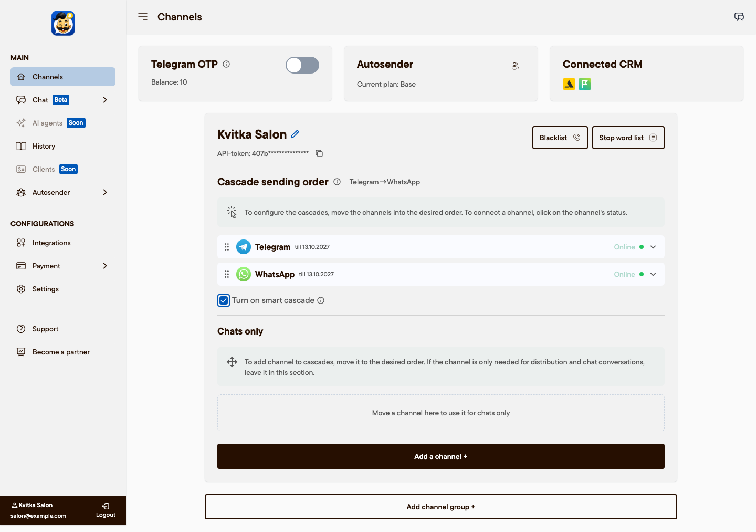The image size is (756, 532).
Task: Open the Stop word list
Action: click(628, 138)
